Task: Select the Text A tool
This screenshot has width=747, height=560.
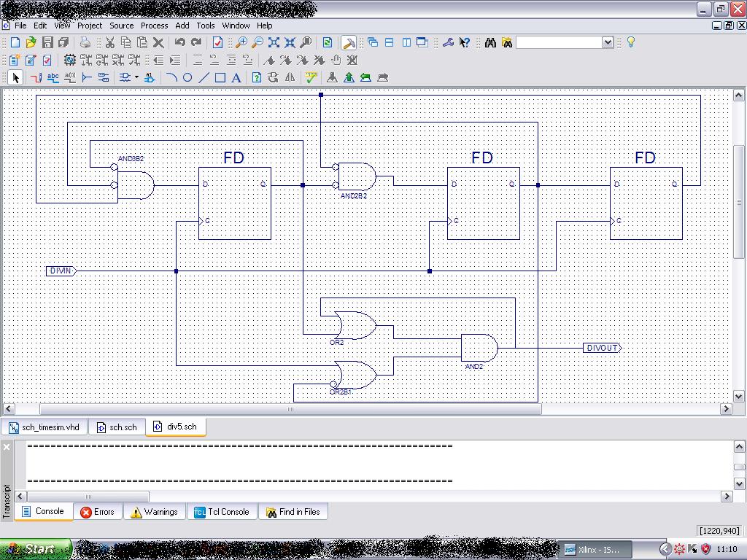Action: (x=236, y=77)
